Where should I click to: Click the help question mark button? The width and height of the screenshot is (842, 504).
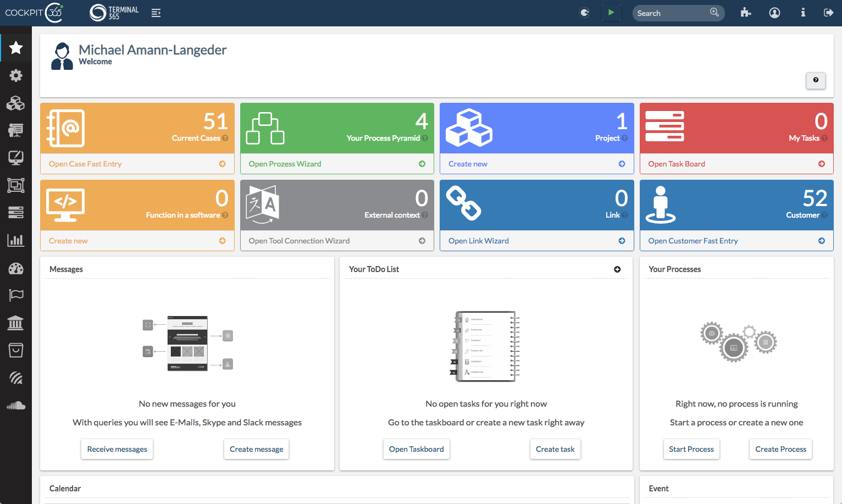pyautogui.click(x=816, y=80)
